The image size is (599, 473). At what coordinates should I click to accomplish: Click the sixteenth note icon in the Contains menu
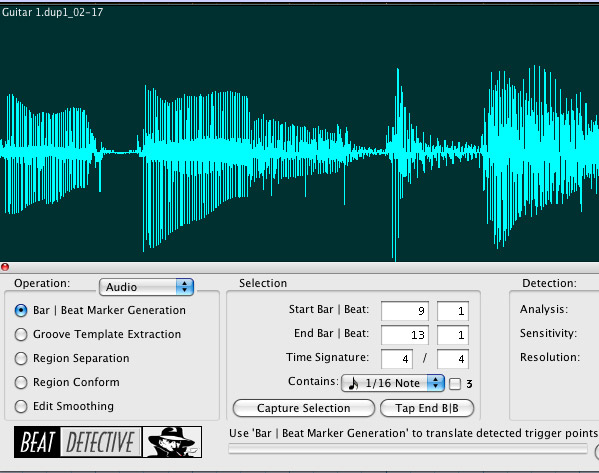coord(354,383)
